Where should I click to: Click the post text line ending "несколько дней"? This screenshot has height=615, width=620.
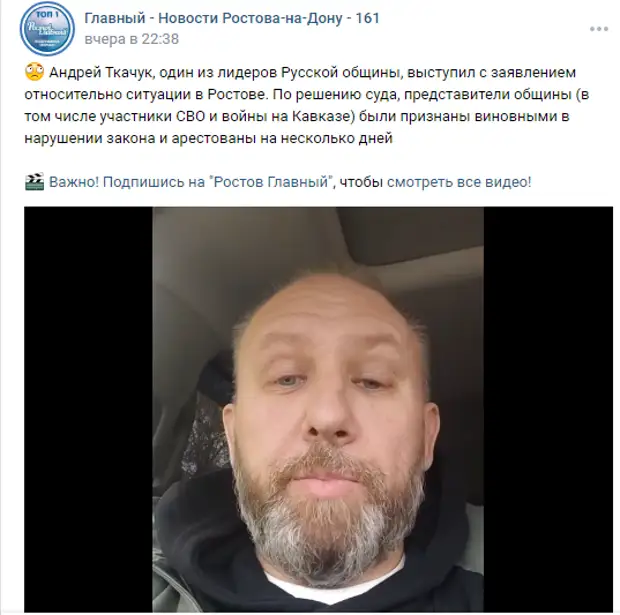(208, 138)
